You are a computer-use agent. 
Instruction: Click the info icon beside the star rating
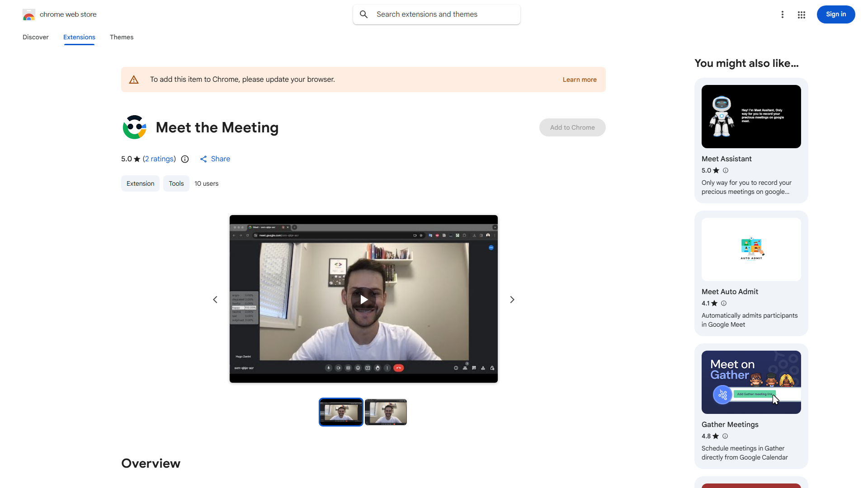pyautogui.click(x=185, y=159)
